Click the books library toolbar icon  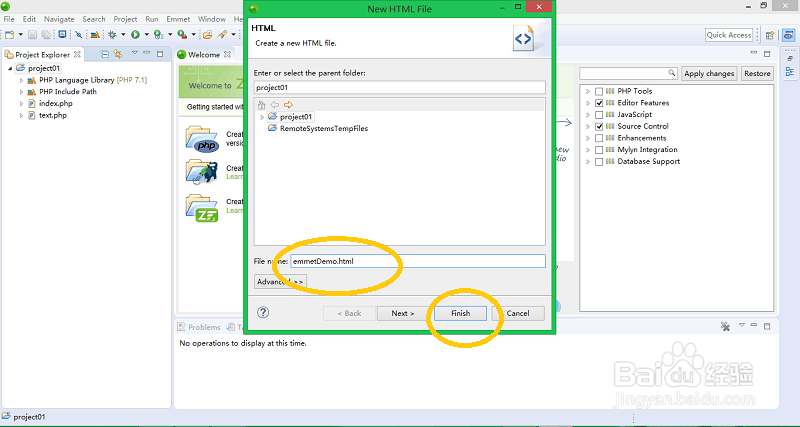tap(95, 35)
